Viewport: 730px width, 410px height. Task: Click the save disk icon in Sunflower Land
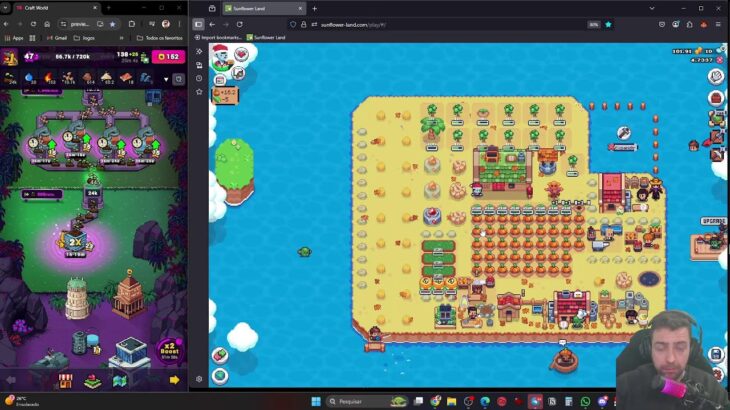(x=716, y=355)
